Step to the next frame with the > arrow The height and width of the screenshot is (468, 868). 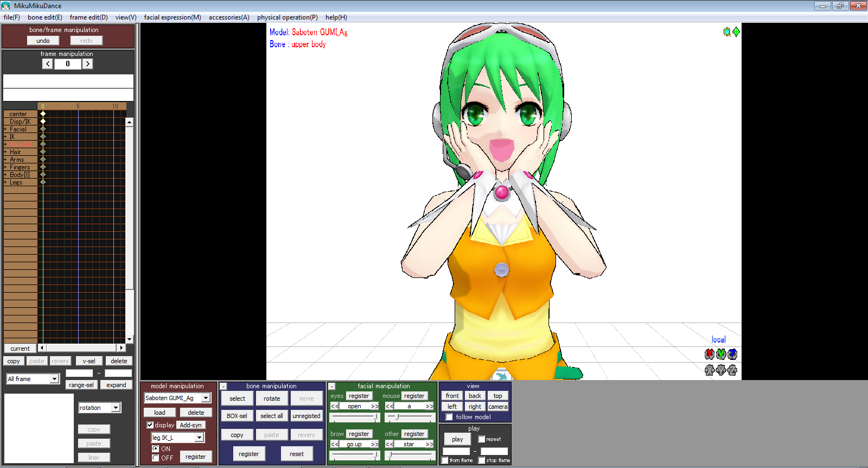point(88,64)
